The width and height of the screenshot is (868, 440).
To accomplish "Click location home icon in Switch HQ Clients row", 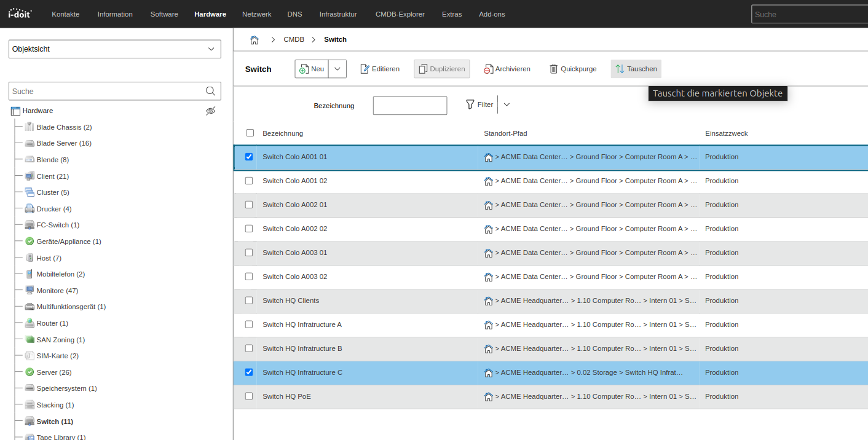I will 489,301.
